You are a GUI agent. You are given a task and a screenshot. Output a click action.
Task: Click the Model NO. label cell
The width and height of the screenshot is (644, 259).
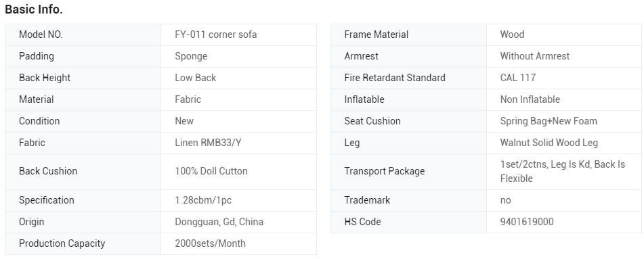pyautogui.click(x=83, y=34)
